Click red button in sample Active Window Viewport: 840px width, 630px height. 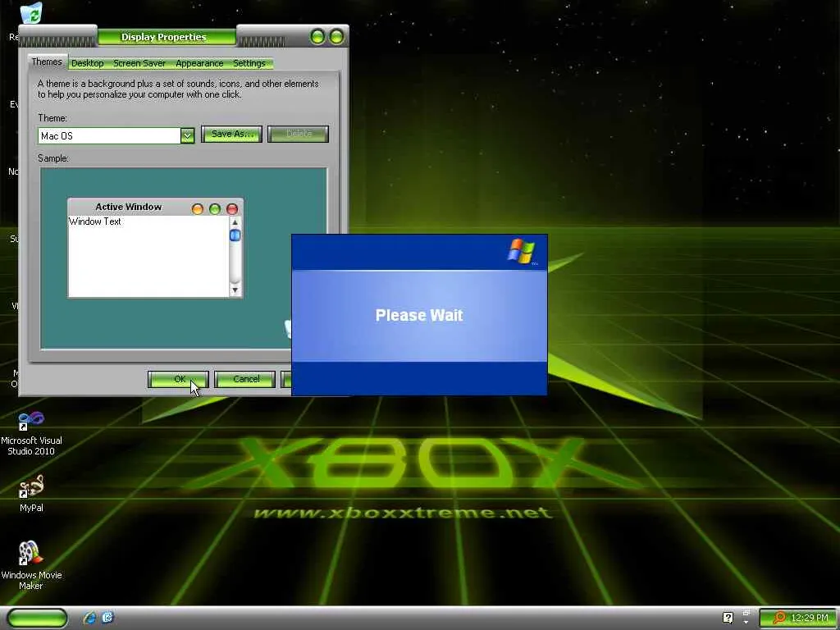232,208
